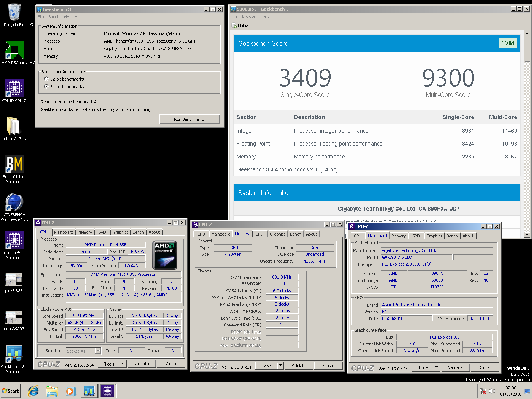Click Integer row in results table
This screenshot has width=532, height=399.
(x=377, y=131)
